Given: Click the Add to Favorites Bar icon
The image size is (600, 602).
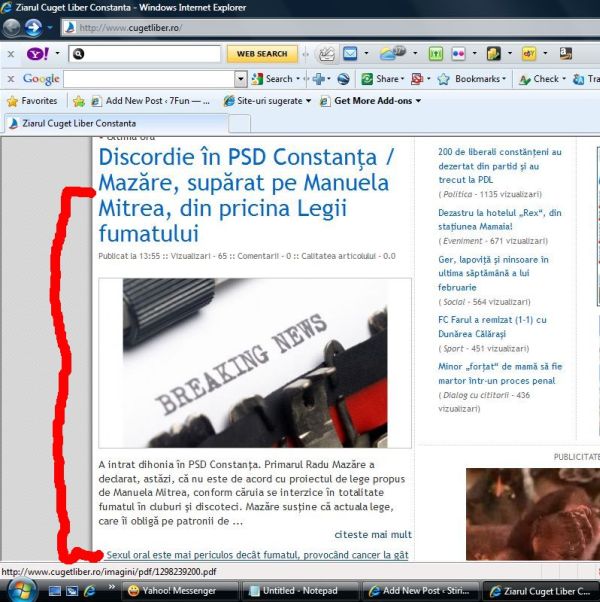Looking at the screenshot, I should click(x=78, y=101).
